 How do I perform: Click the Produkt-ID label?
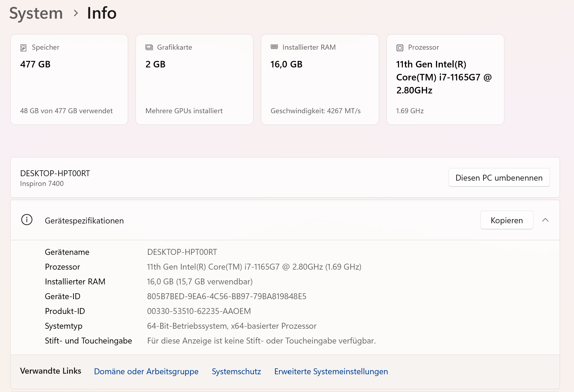[65, 311]
